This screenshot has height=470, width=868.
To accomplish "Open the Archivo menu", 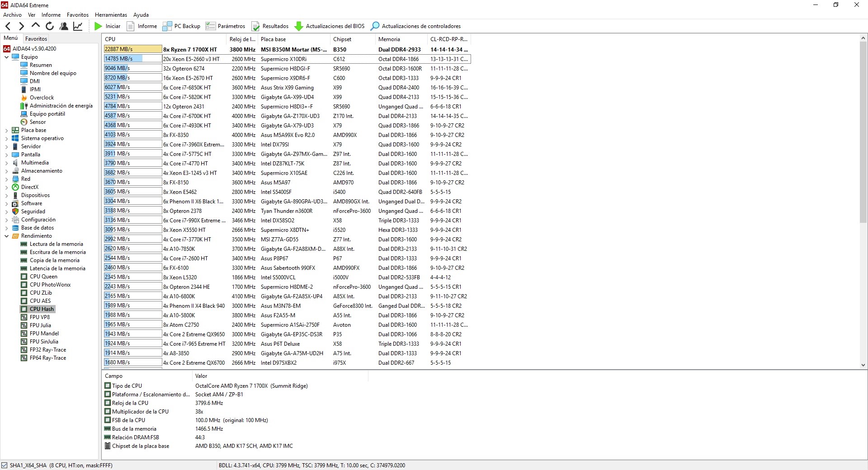I will point(12,15).
